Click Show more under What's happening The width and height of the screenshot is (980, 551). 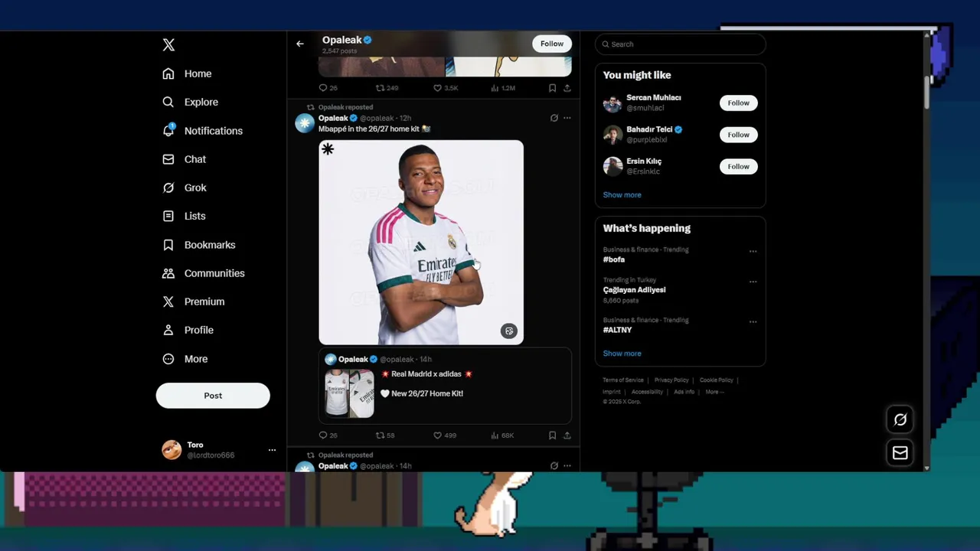[x=622, y=354]
